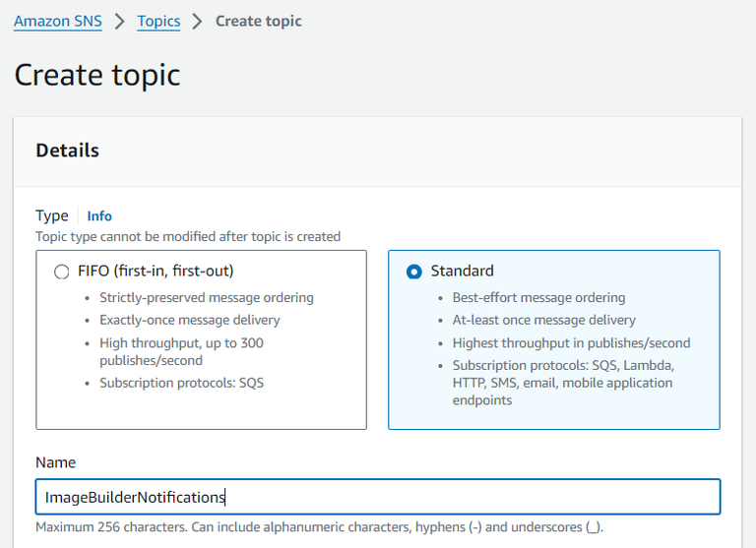756x548 pixels.
Task: Click the chevron after Amazon SNS breadcrumb
Action: coord(120,22)
